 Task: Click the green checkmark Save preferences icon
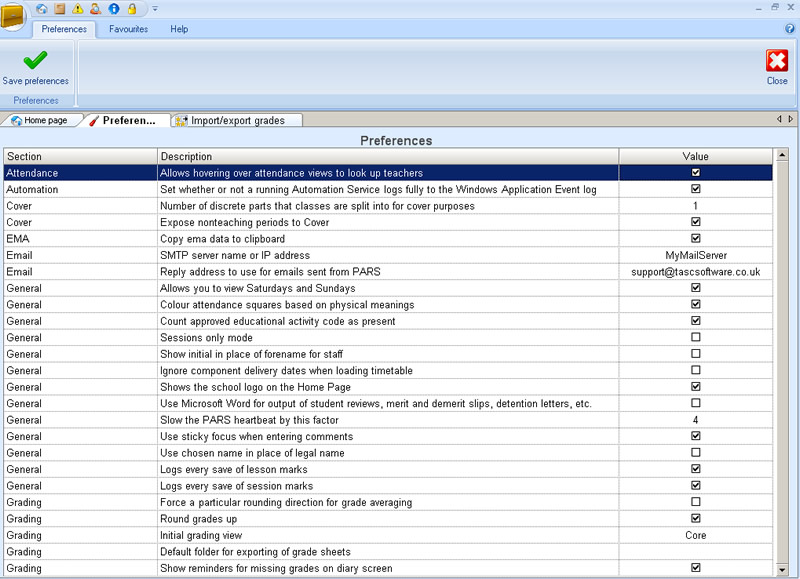point(35,60)
